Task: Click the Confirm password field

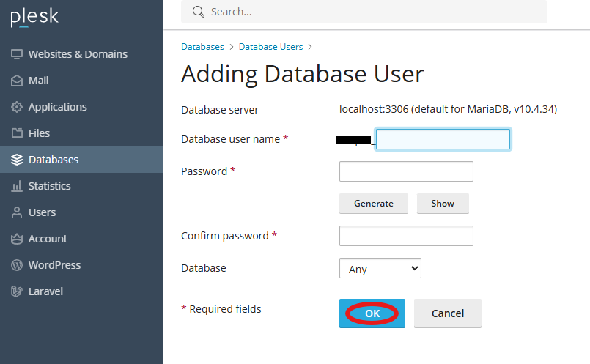Action: (x=406, y=236)
